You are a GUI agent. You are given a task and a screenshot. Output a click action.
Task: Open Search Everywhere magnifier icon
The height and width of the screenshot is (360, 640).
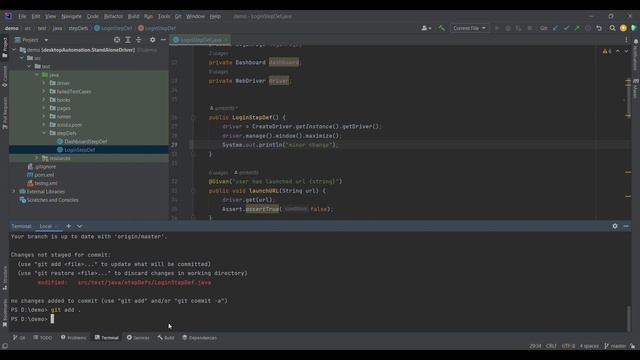tap(612, 28)
